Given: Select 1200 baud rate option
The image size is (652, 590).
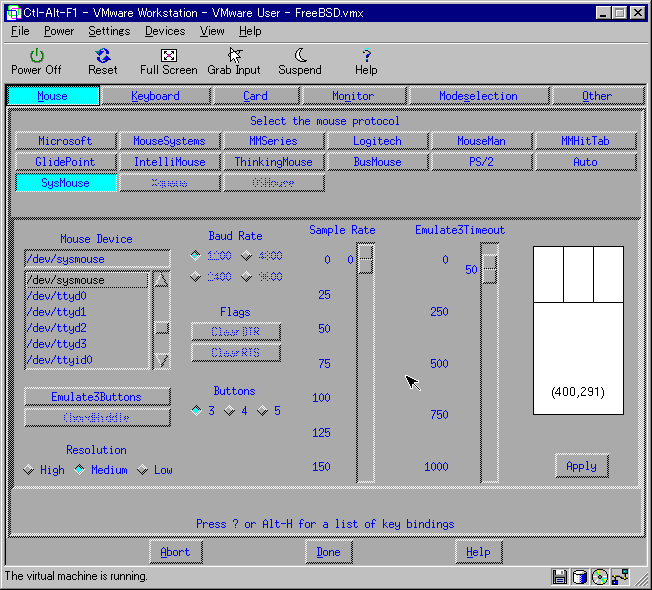Looking at the screenshot, I should (x=195, y=255).
